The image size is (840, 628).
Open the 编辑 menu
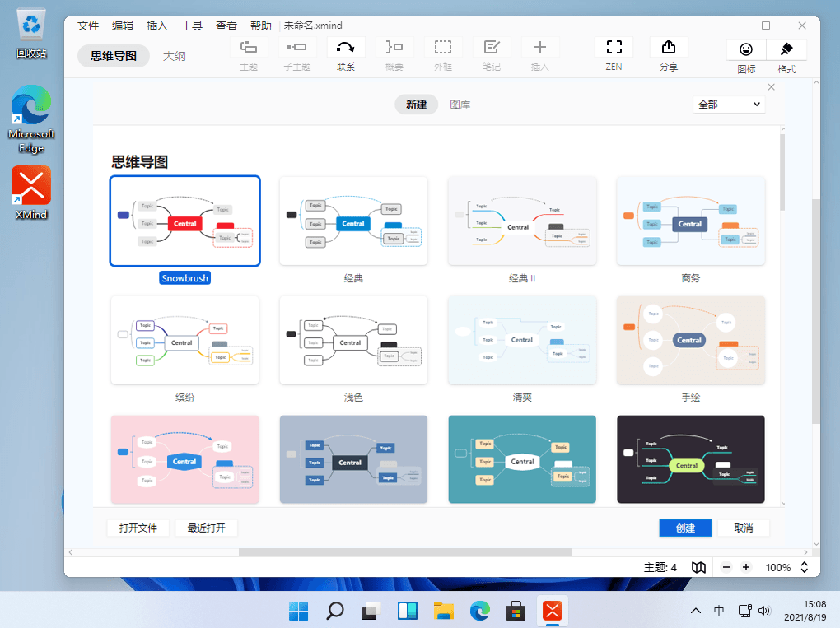122,26
